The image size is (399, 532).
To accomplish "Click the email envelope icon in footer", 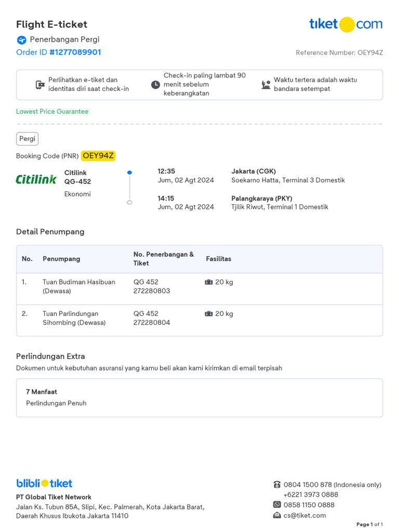I will point(277,515).
